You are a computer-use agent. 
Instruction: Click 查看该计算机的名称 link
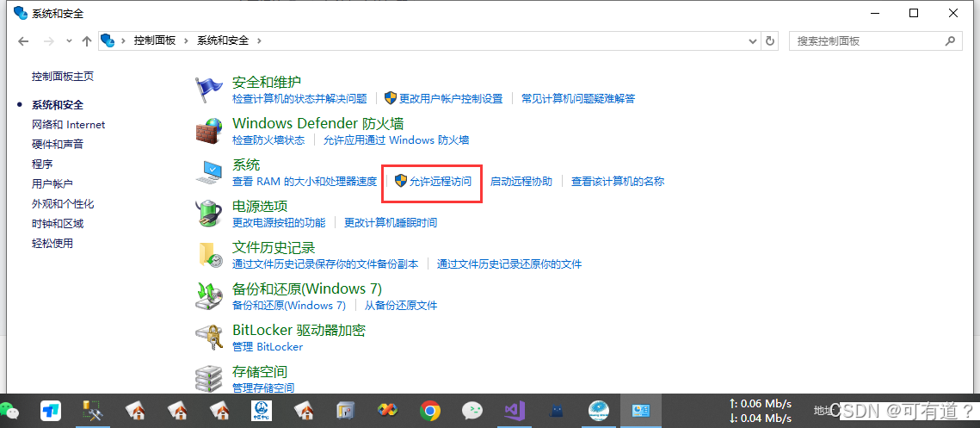coord(618,182)
